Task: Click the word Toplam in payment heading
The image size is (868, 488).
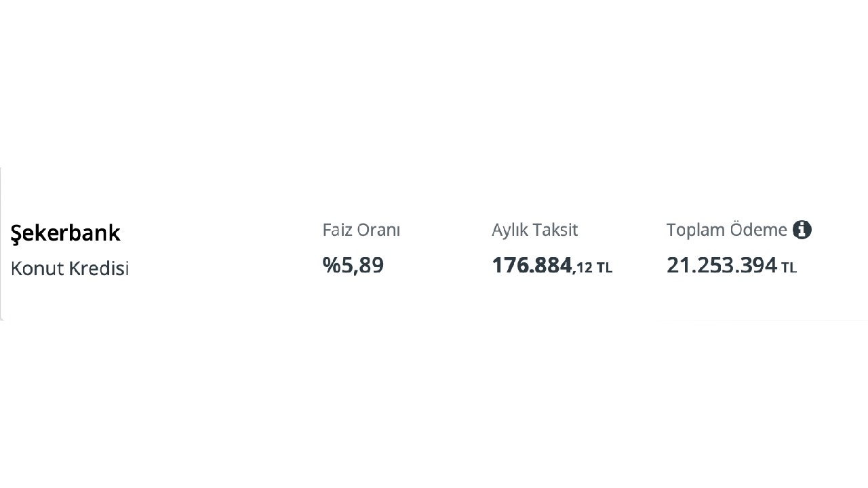Action: [x=696, y=230]
